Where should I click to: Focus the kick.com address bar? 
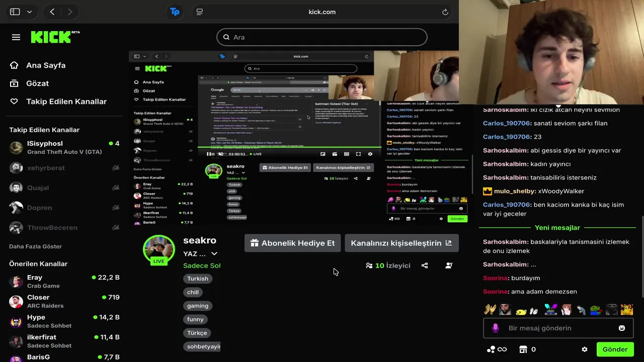point(322,12)
